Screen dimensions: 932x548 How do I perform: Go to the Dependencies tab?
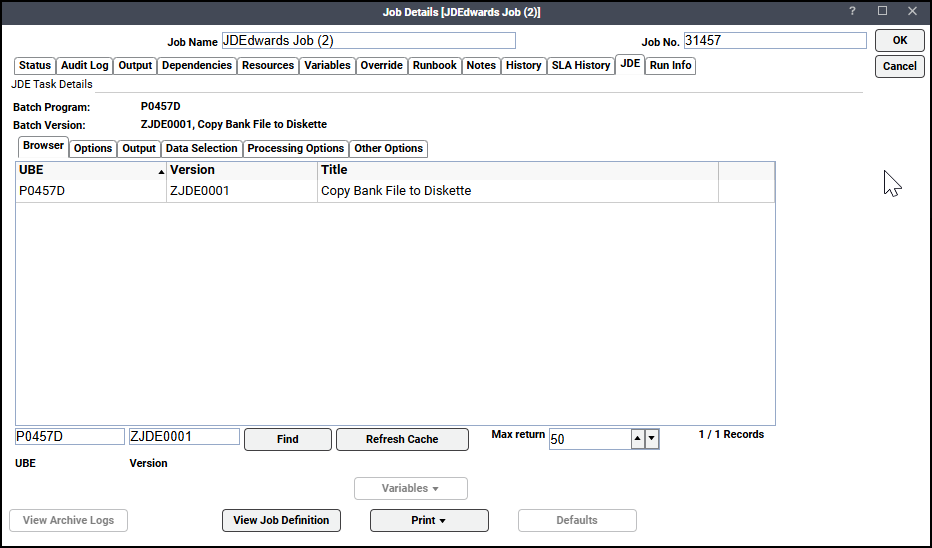197,65
